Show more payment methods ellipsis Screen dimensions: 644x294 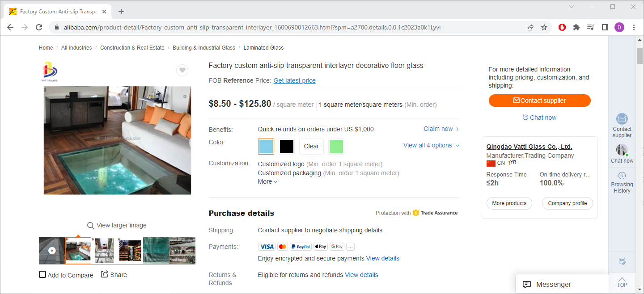[x=350, y=247]
